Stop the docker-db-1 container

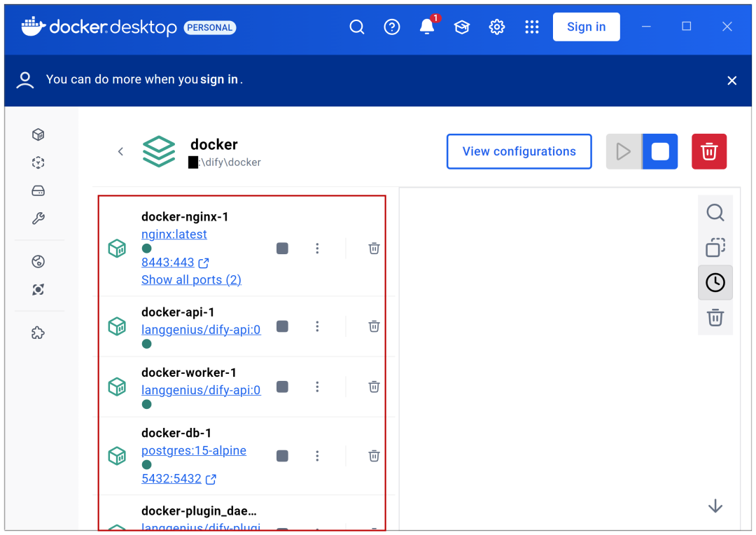(x=283, y=456)
